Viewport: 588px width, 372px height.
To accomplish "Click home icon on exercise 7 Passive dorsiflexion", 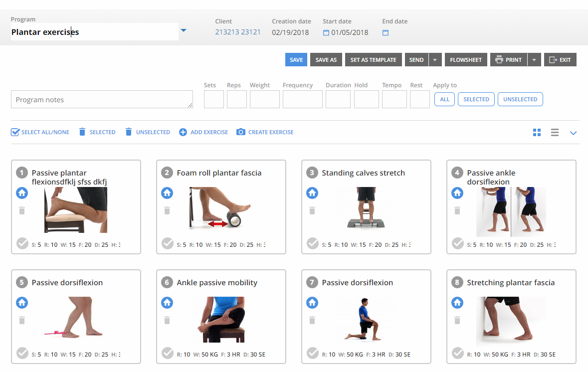I will click(x=312, y=303).
